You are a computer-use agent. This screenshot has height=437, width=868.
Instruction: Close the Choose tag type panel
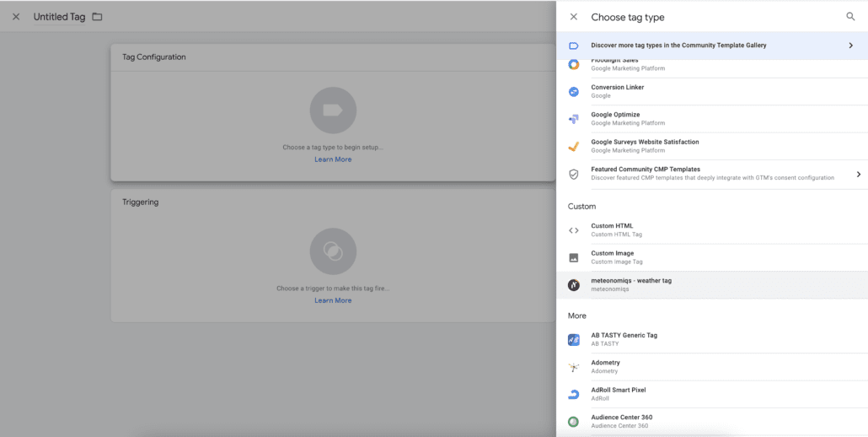tap(574, 17)
